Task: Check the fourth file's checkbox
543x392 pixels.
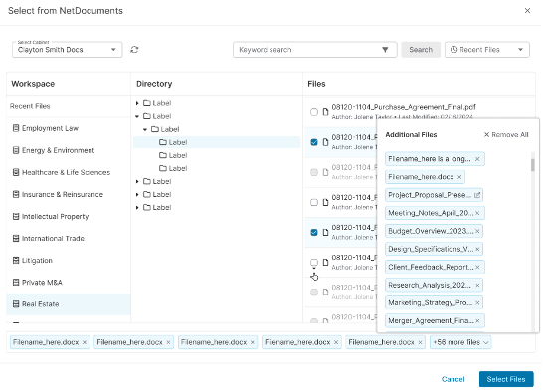Action: (314, 202)
